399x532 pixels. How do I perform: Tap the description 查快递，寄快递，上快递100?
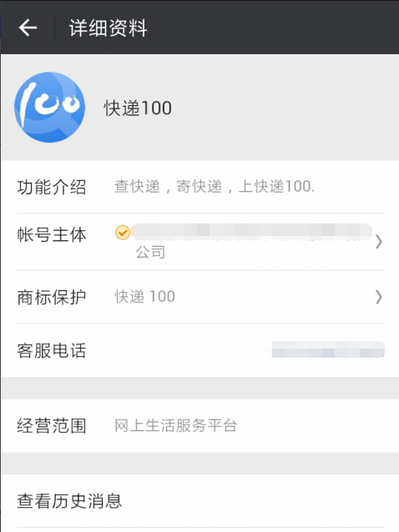[x=215, y=187]
